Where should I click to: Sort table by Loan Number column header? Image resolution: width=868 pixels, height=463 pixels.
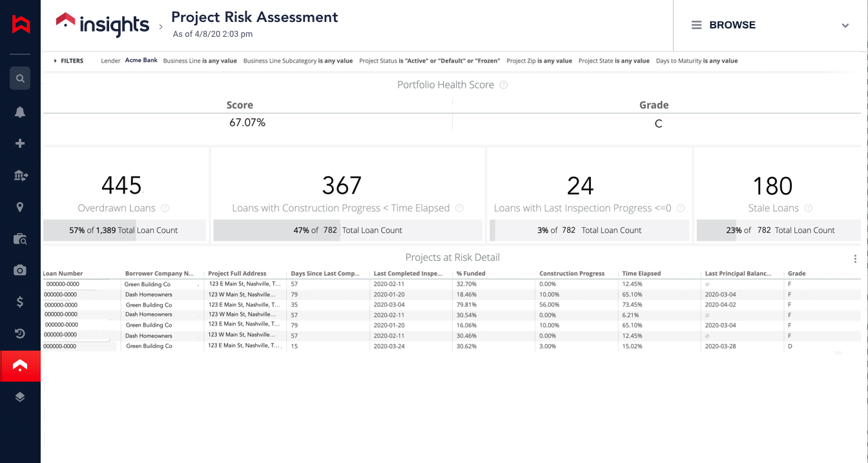(63, 274)
